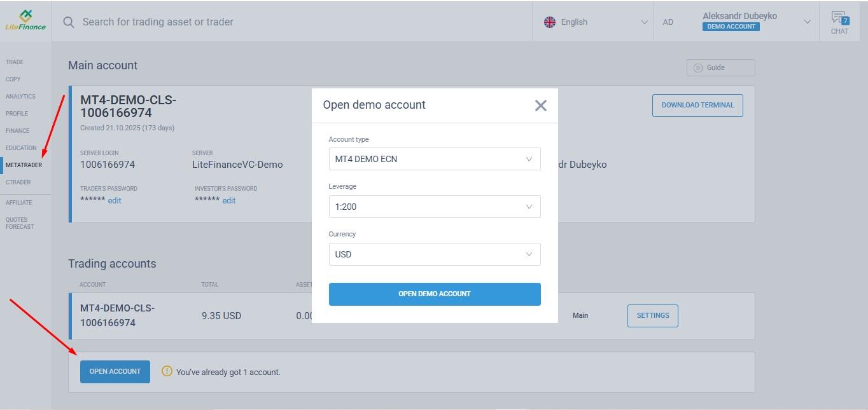
Task: Click the 9.35 USD total value
Action: [x=221, y=316]
